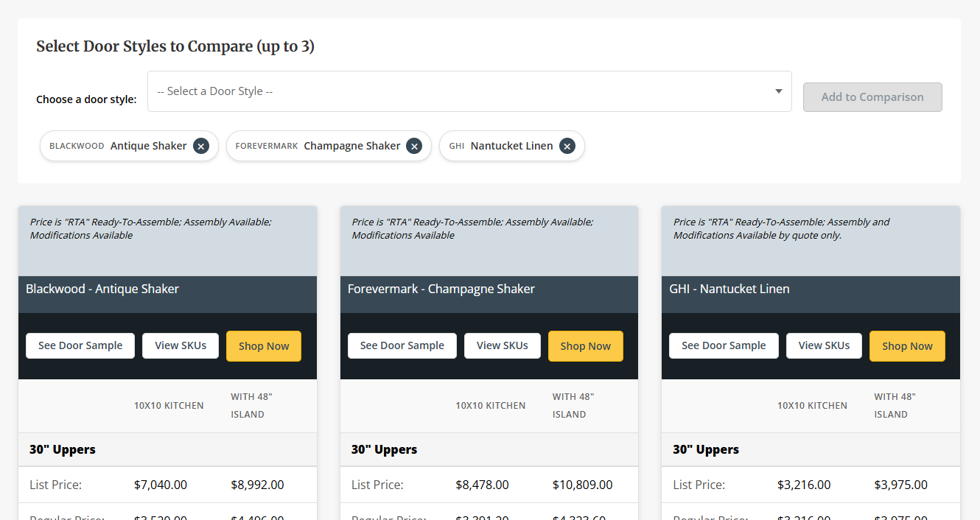View SKUs for Forevermark Champagne Shaker
The image size is (980, 520).
[x=503, y=345]
